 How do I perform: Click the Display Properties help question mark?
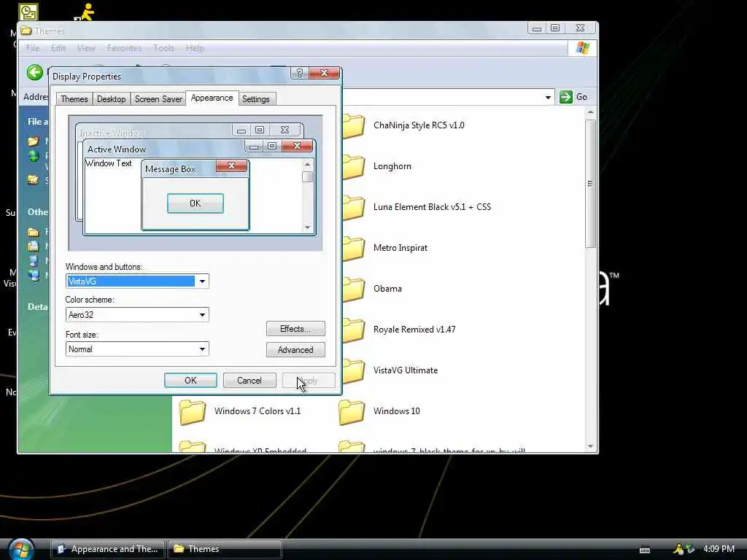tap(299, 73)
